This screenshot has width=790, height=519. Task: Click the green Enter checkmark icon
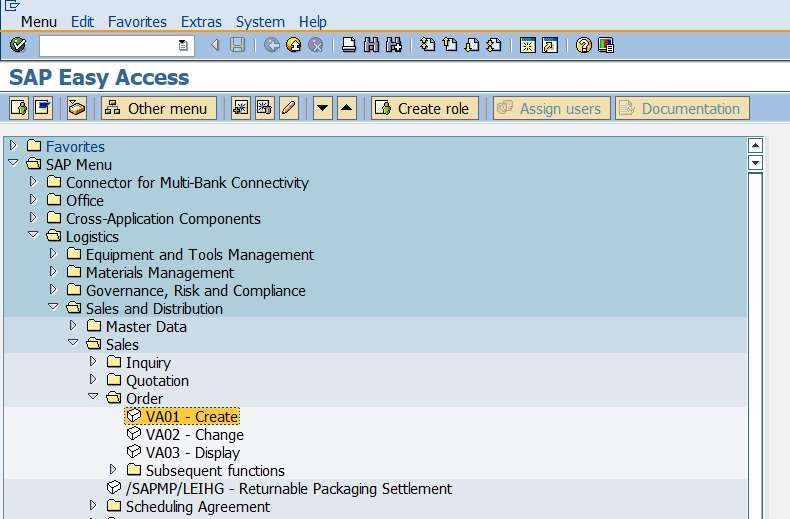click(18, 45)
